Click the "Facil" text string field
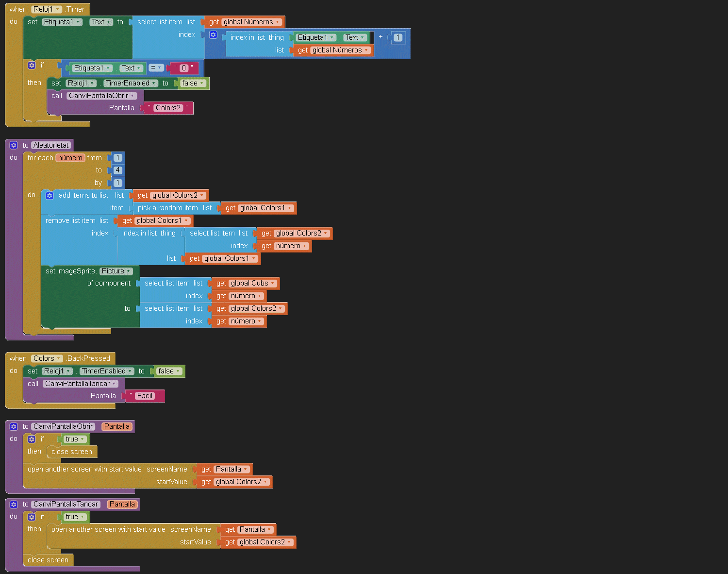 (x=145, y=396)
